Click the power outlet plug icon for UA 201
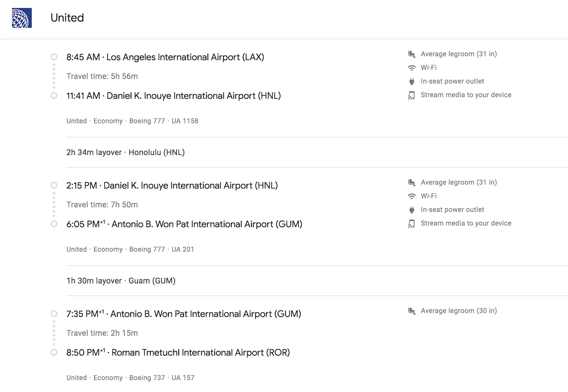This screenshot has height=392, width=568. point(412,210)
